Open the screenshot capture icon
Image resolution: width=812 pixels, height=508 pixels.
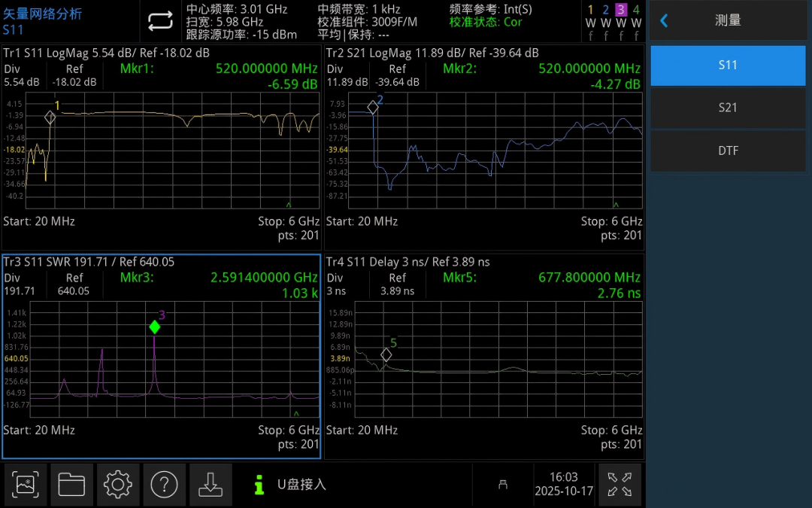(x=26, y=484)
